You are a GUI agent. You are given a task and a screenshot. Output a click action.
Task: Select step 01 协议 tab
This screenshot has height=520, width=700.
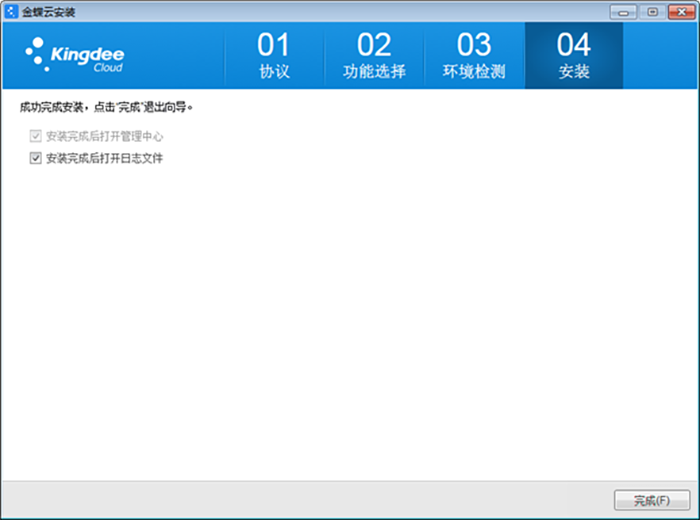[x=274, y=55]
